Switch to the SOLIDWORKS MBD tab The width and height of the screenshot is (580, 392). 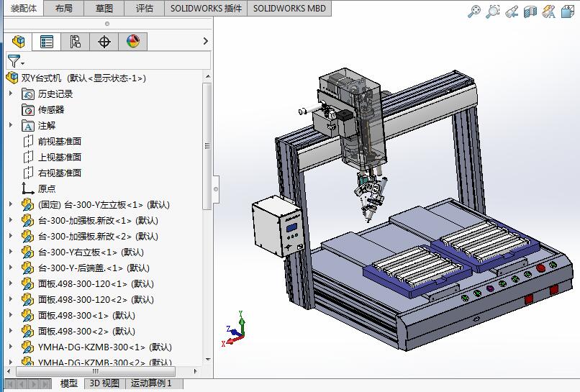coord(289,8)
